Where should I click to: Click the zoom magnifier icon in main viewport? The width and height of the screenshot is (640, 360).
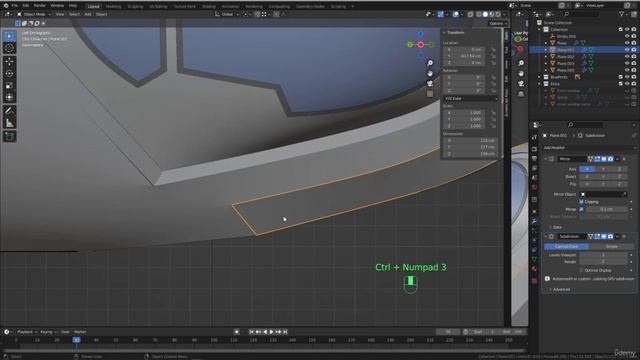pyautogui.click(x=430, y=63)
